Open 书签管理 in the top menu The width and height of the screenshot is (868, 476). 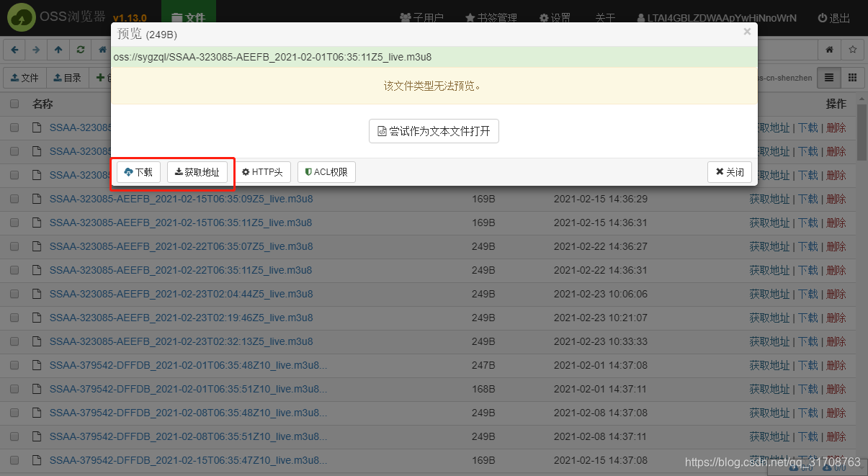(491, 17)
